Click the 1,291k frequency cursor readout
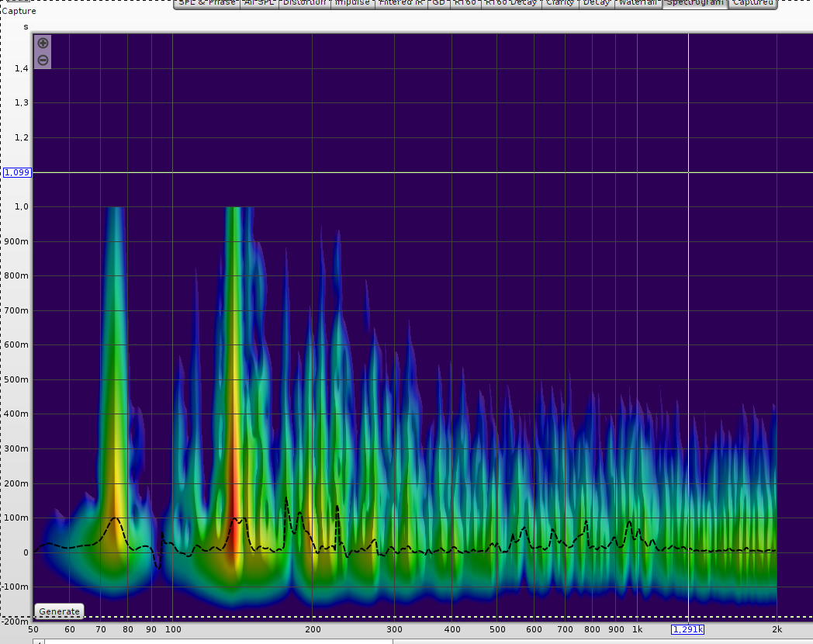This screenshot has height=644, width=813. [x=688, y=629]
